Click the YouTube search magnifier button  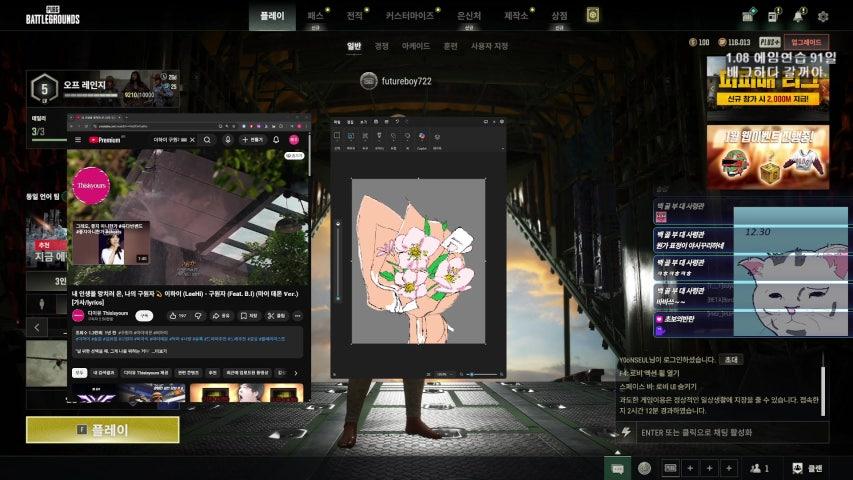point(207,140)
